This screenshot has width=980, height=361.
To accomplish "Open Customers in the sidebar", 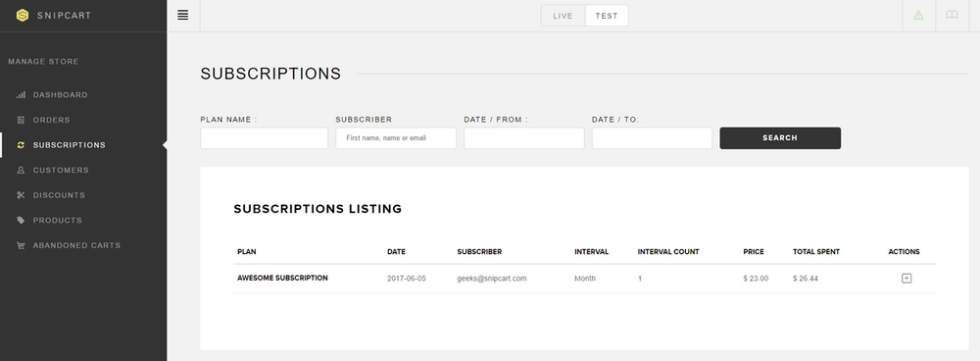I will pyautogui.click(x=61, y=170).
